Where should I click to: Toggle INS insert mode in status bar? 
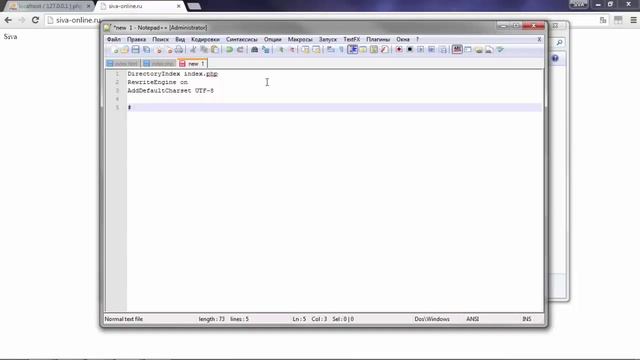pos(527,319)
